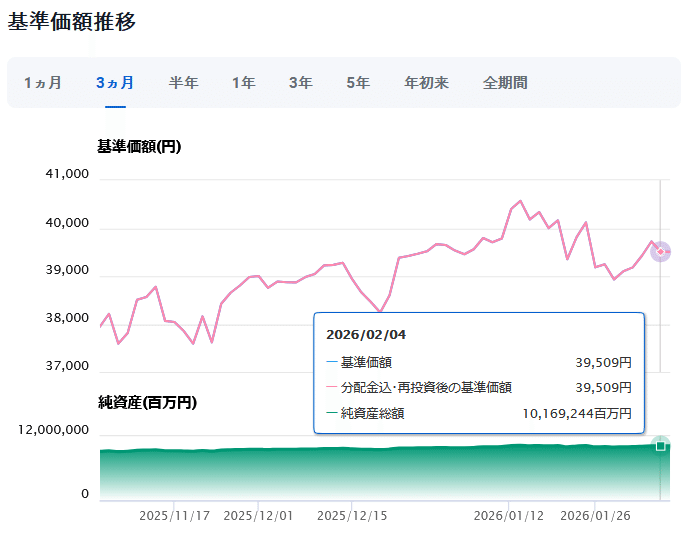Click 分配金込・再投資後の基準価額 tooltip row

479,387
